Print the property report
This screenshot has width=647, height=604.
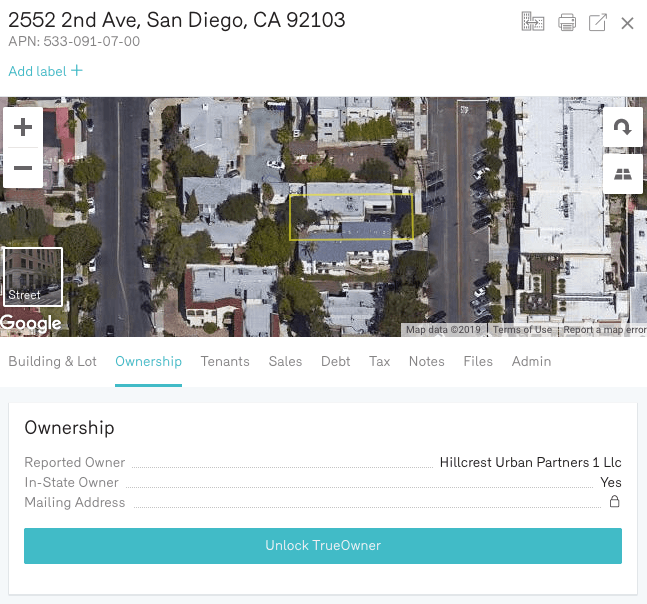click(567, 22)
